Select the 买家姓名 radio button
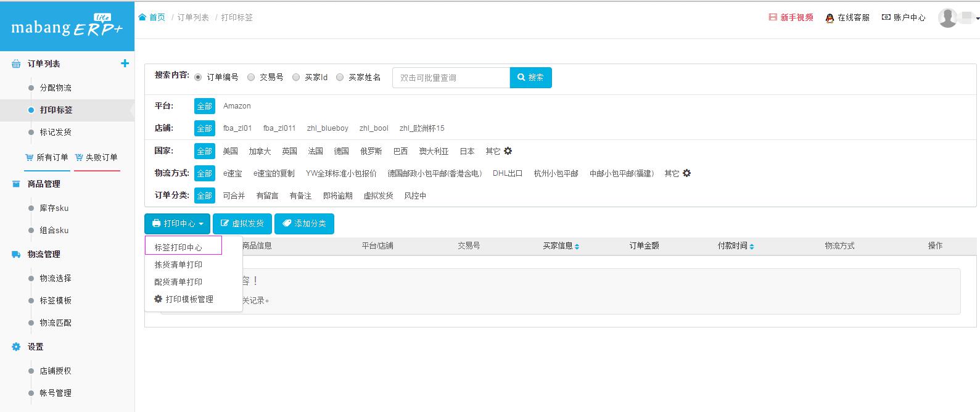Viewport: 980px width, 412px height. [340, 77]
